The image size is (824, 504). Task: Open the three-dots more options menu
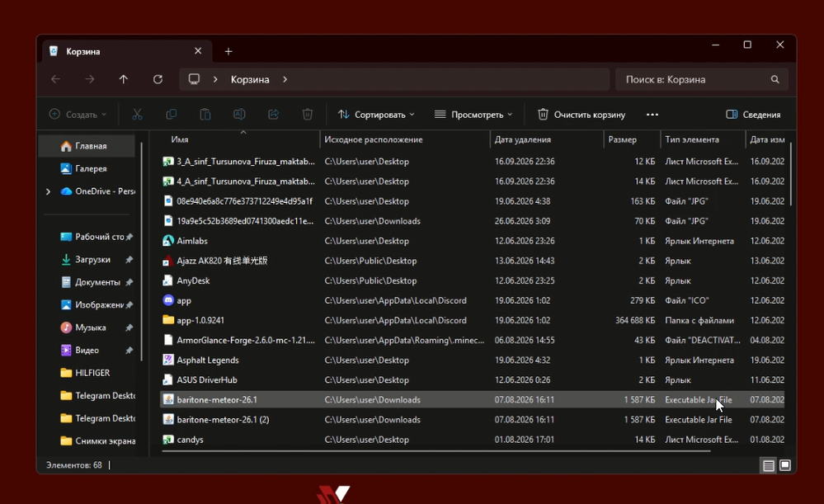point(652,114)
